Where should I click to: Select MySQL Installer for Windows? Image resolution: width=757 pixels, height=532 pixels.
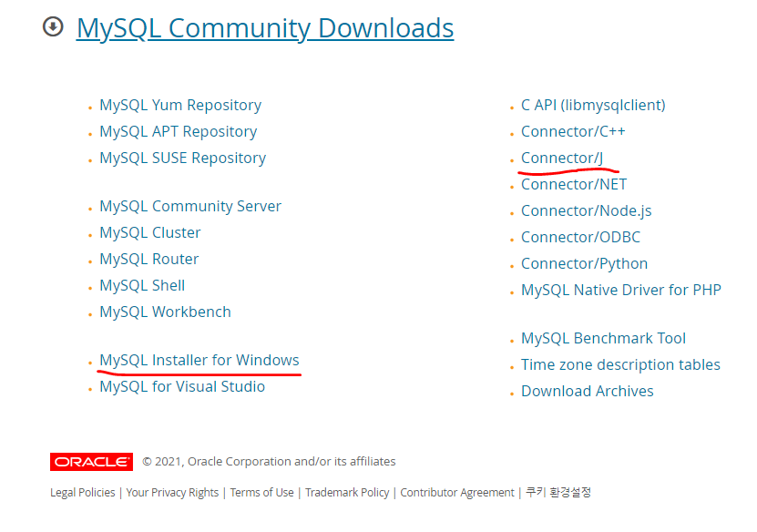(199, 360)
